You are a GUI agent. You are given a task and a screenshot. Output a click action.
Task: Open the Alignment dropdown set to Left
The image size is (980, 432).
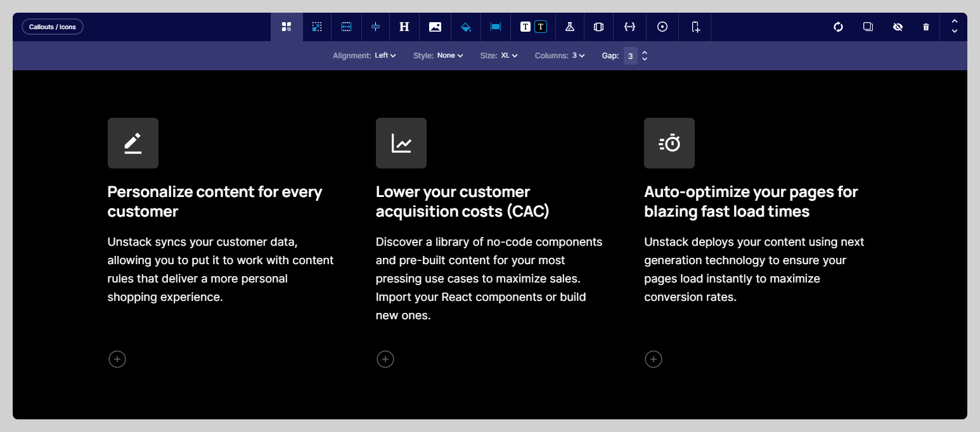pyautogui.click(x=385, y=56)
